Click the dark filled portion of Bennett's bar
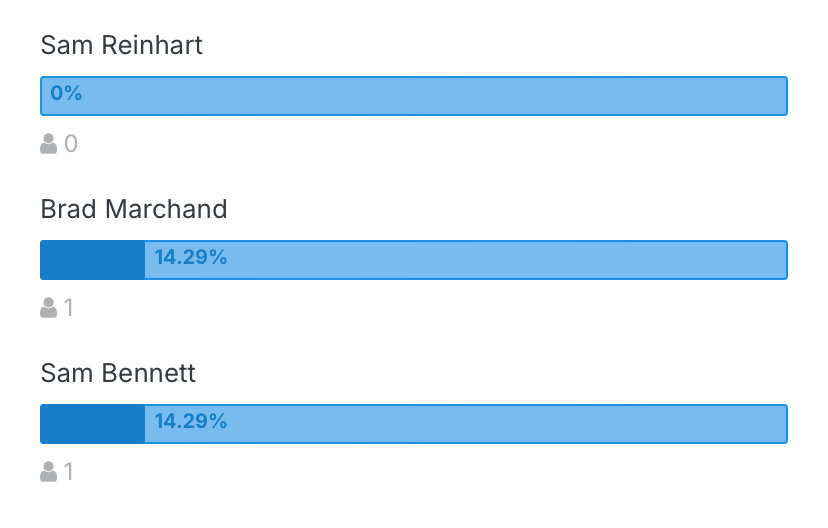This screenshot has height=528, width=828. [93, 424]
